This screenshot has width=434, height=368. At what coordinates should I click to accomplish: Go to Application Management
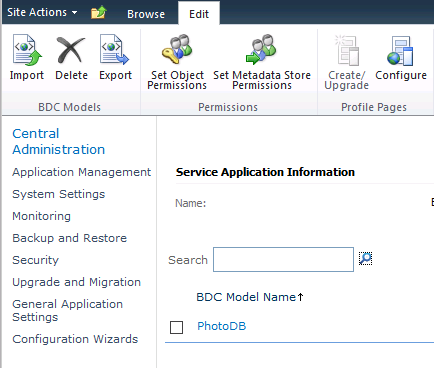pos(82,172)
